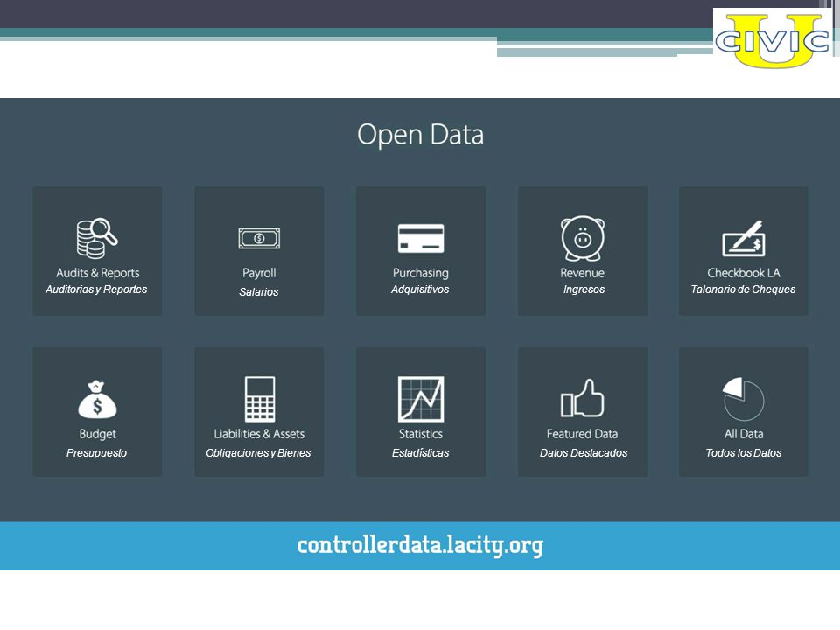Image resolution: width=840 pixels, height=630 pixels.
Task: Click the Audits & Reports coins magnifier icon
Action: (97, 238)
